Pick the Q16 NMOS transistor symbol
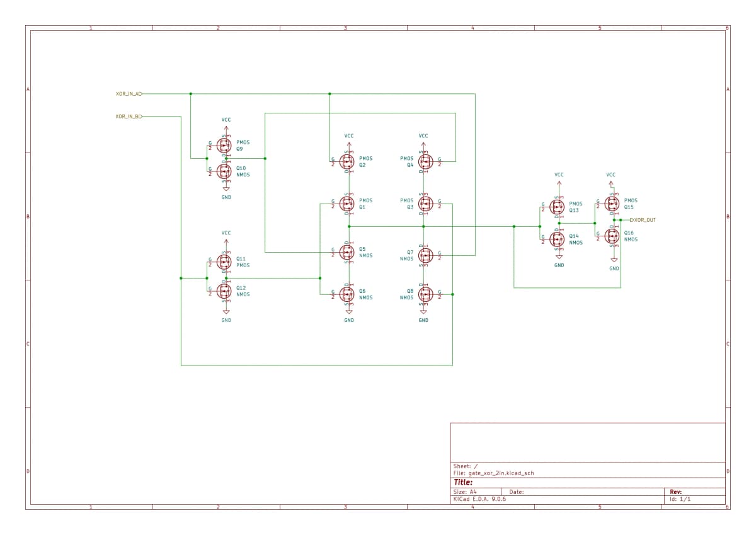Viewport: 756px width, 535px height. click(x=611, y=236)
